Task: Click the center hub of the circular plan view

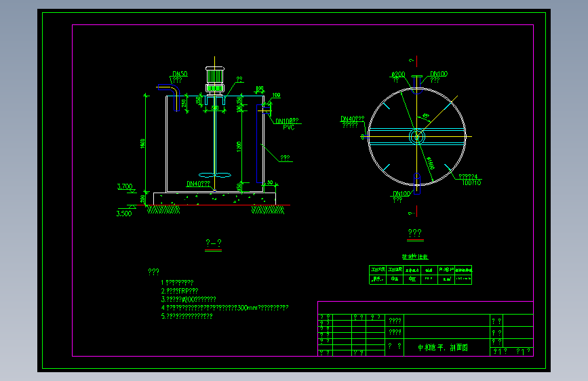Action: [416, 136]
